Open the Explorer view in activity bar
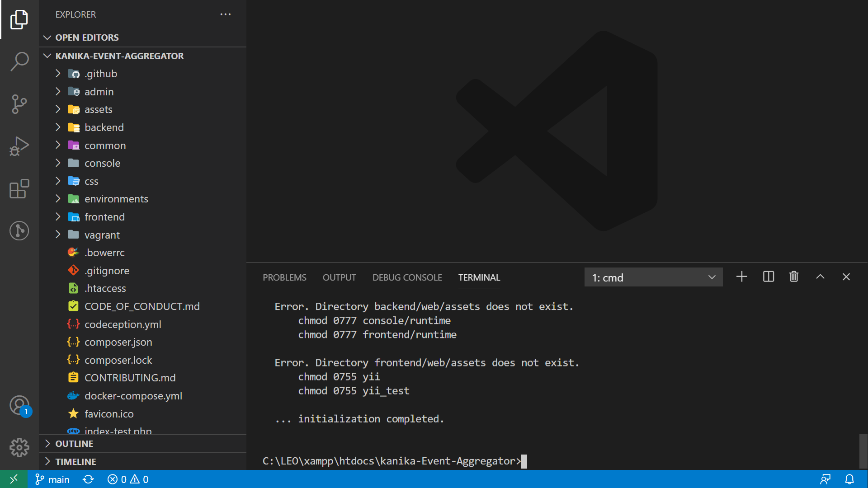This screenshot has width=868, height=488. click(x=19, y=19)
